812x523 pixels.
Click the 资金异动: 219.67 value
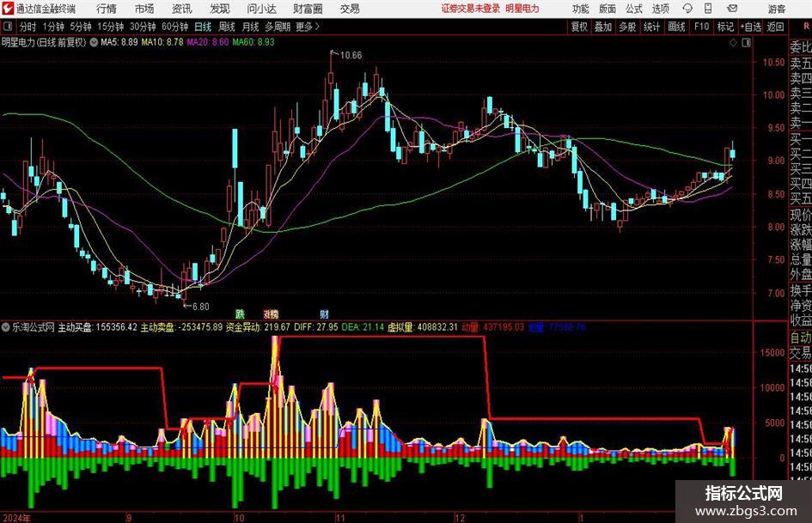[258, 327]
